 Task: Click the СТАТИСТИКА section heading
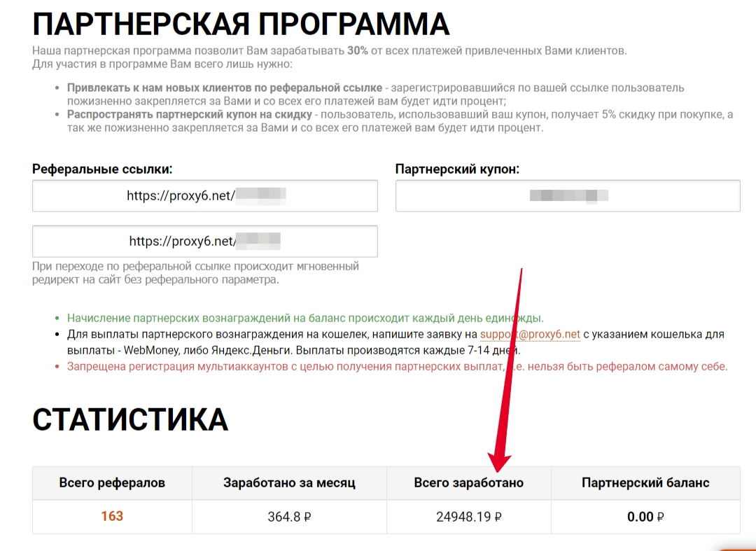coord(130,419)
